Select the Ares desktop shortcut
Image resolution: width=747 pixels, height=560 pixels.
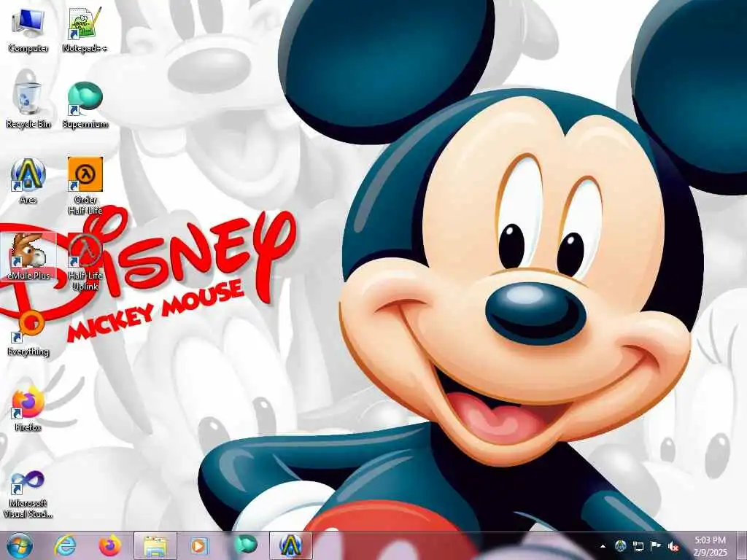[x=28, y=181]
